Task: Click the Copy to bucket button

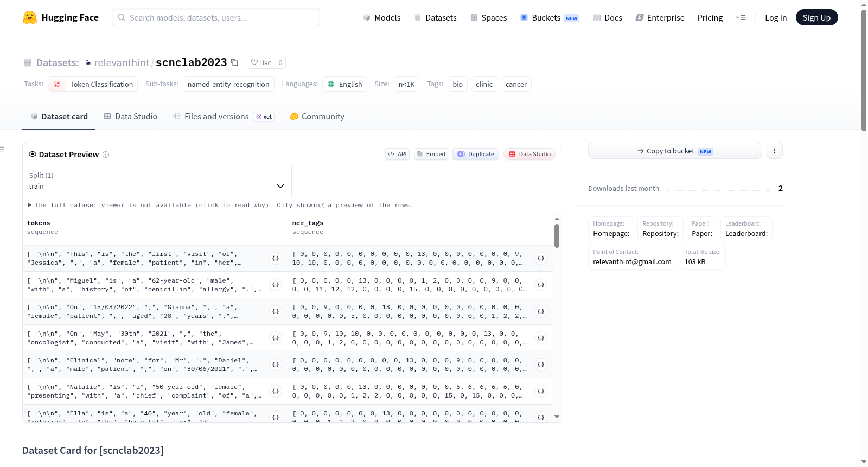Action: [x=675, y=151]
